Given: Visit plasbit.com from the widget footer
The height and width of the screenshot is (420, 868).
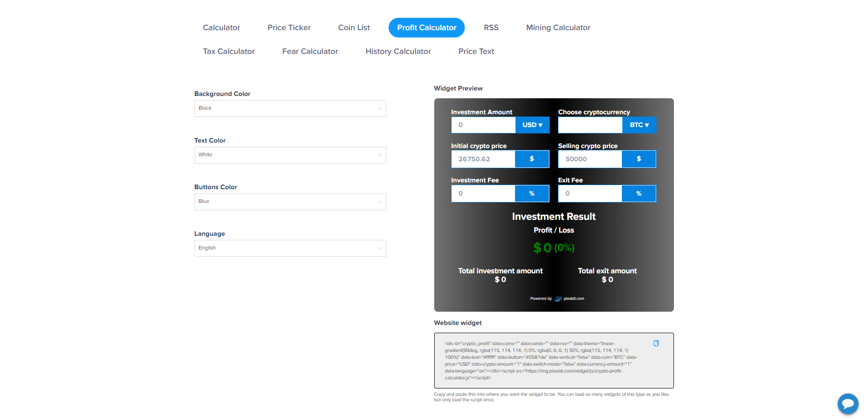Looking at the screenshot, I should point(573,298).
